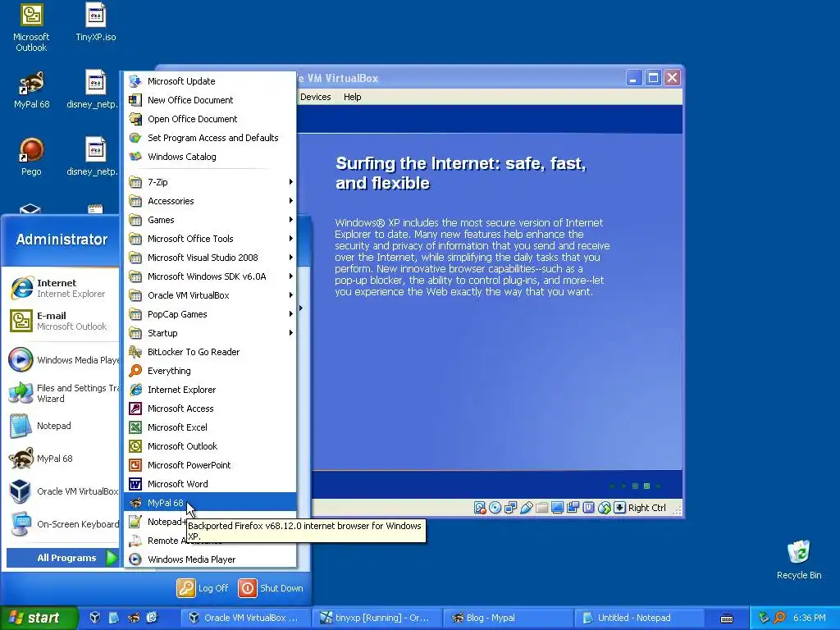
Task: Select Microsoft Outlook icon on the desktop
Action: (31, 28)
